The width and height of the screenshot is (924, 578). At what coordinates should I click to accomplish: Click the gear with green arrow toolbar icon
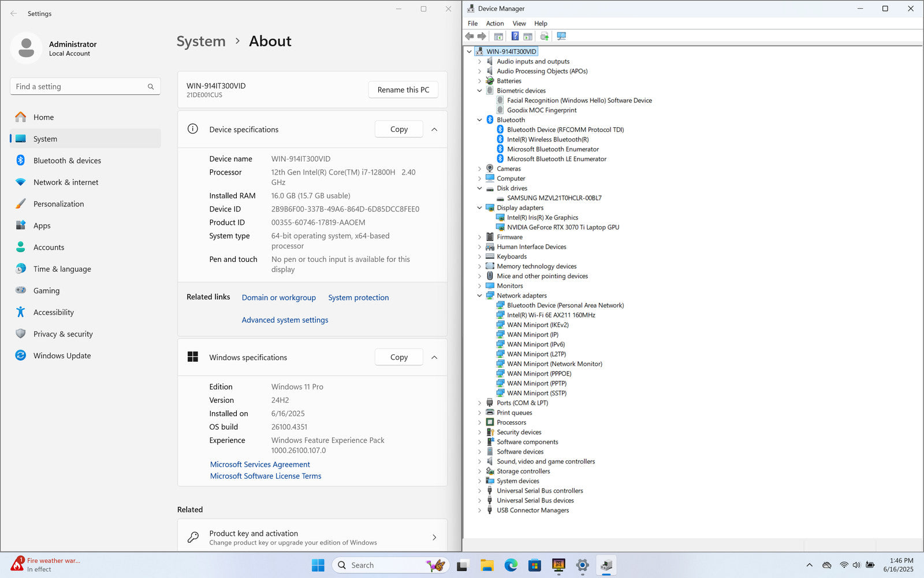(x=544, y=36)
